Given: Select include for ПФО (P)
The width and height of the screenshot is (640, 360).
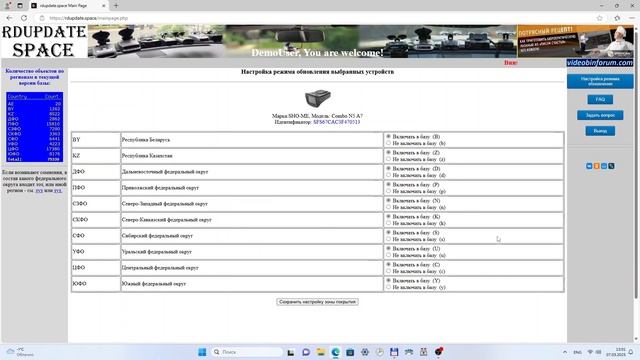Looking at the screenshot, I should click(x=388, y=184).
